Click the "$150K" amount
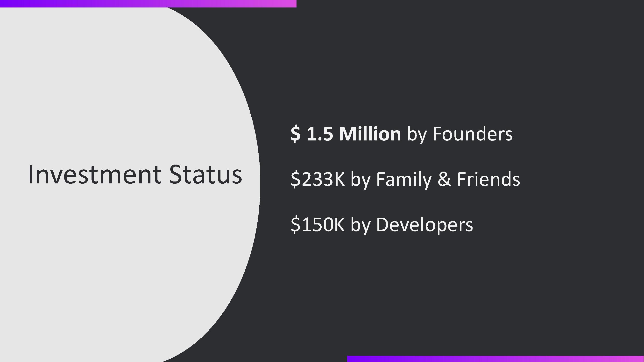Screen dimensions: 644x362 pyautogui.click(x=318, y=225)
